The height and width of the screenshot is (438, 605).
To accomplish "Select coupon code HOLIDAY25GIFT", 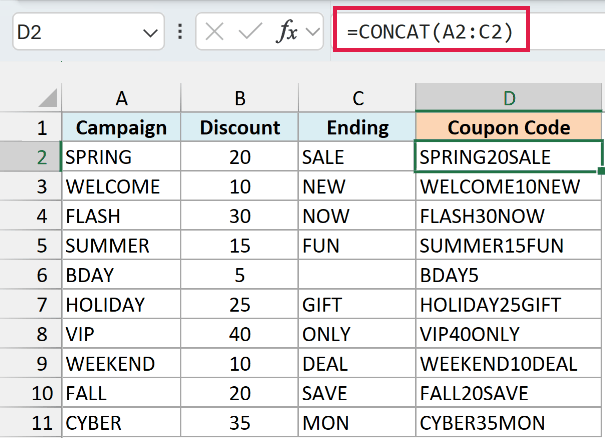I will click(x=509, y=304).
